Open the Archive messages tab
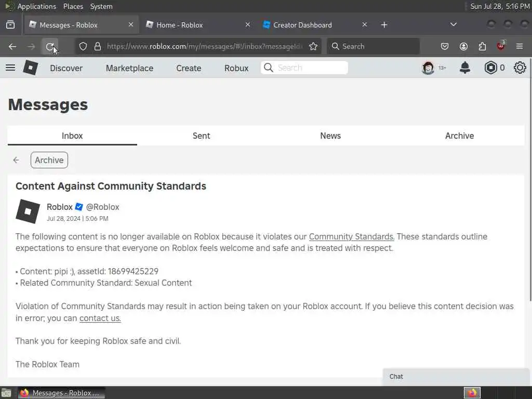This screenshot has width=532, height=399. [x=460, y=136]
